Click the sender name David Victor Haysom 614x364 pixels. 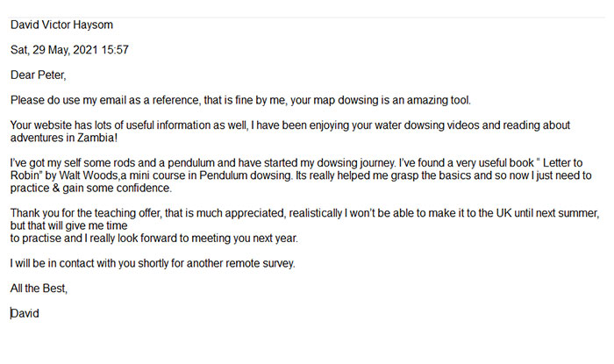pyautogui.click(x=61, y=25)
